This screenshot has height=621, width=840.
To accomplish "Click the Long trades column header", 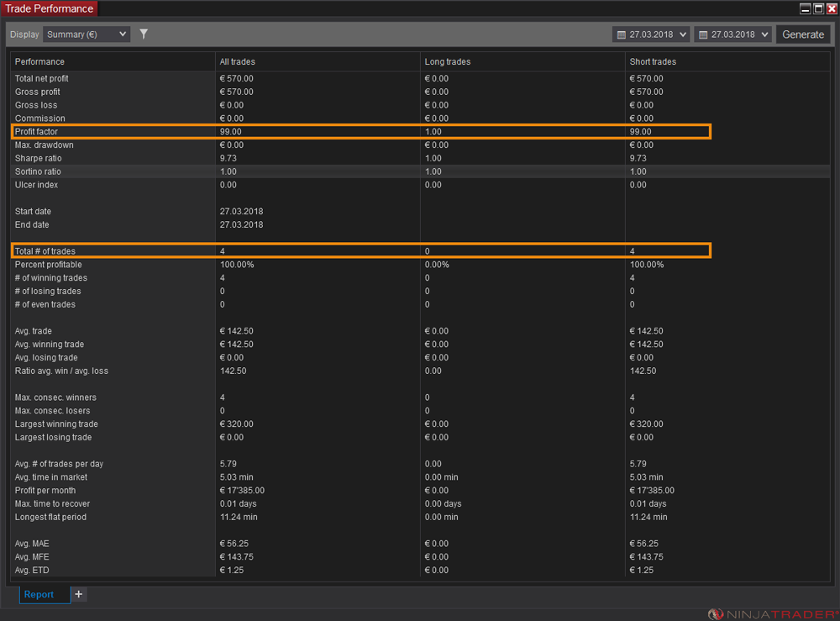I will coord(447,61).
